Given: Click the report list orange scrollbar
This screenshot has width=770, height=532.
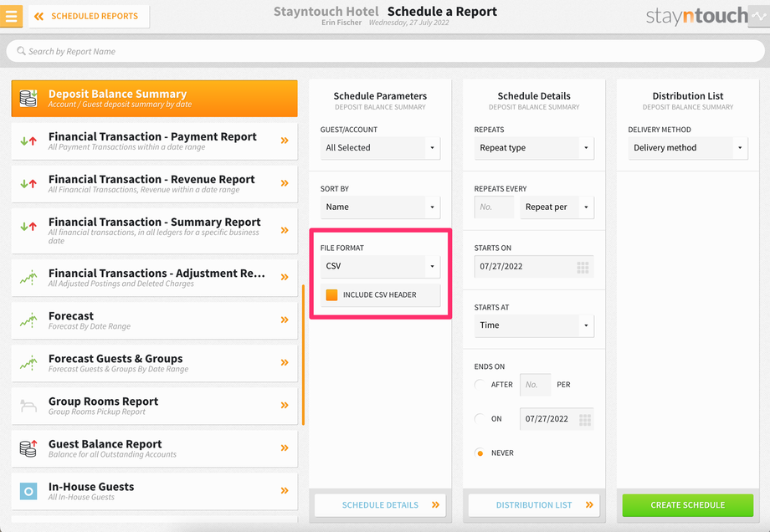Looking at the screenshot, I should (303, 355).
